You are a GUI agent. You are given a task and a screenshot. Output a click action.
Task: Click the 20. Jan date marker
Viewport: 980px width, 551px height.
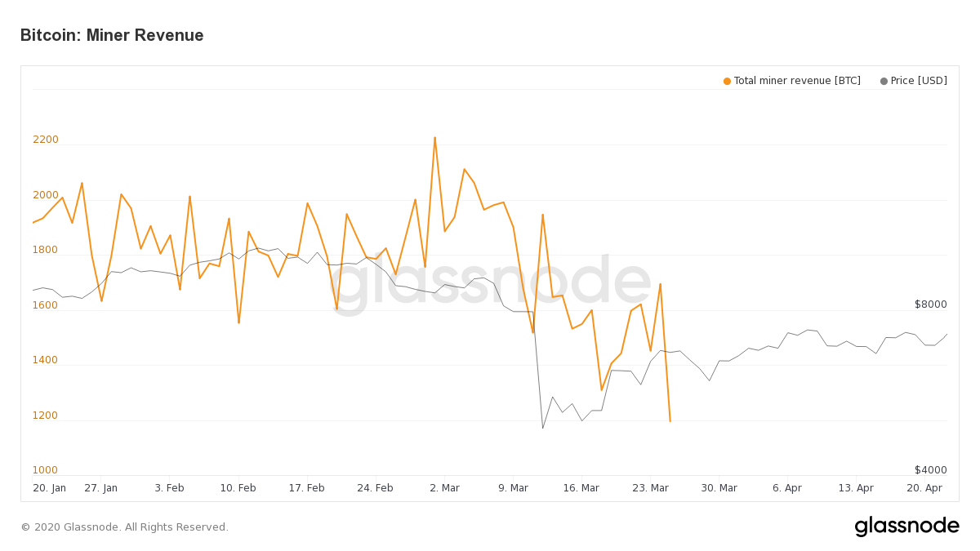coord(49,488)
